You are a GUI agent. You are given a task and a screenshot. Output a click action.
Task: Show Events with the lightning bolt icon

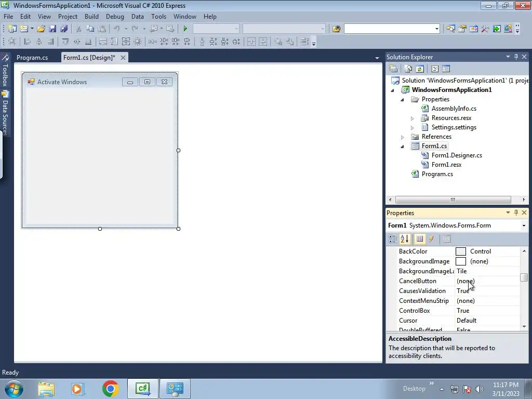tap(432, 239)
